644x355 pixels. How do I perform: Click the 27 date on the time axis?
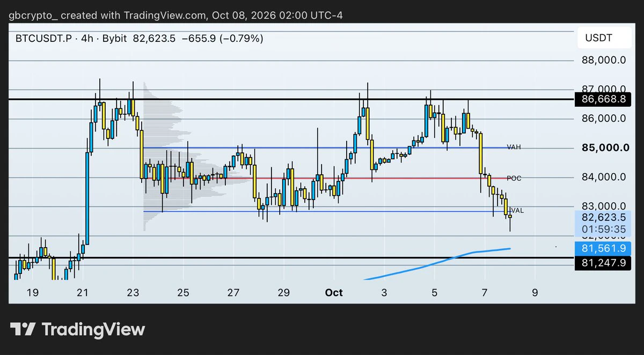(233, 292)
